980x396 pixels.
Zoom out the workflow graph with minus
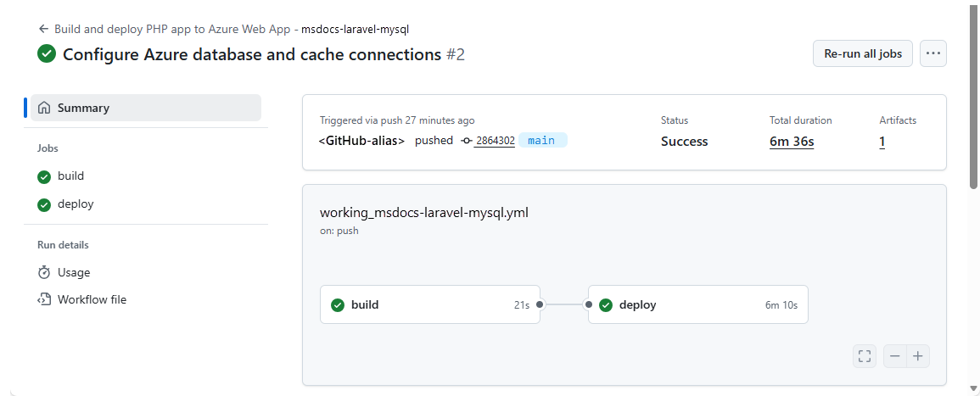[895, 356]
